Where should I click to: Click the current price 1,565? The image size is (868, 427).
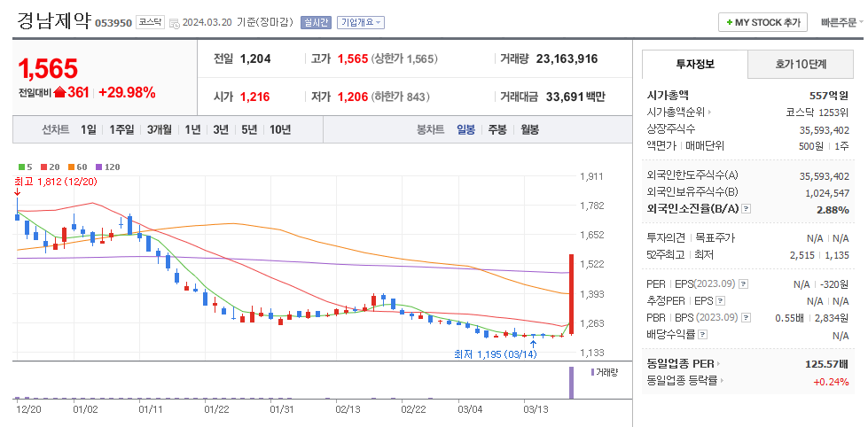[x=48, y=69]
